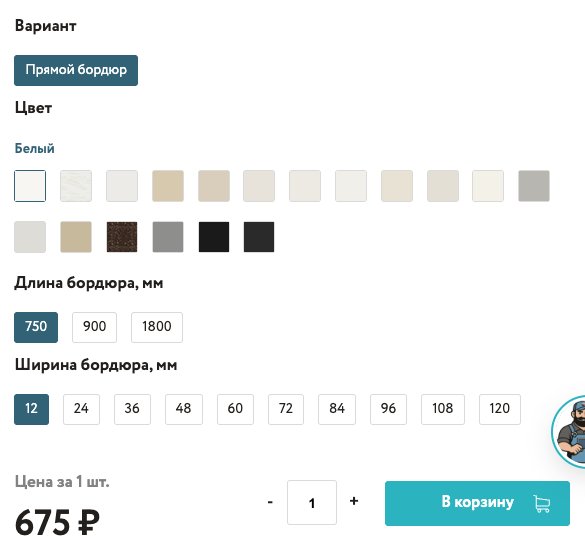Click the quantity input field
Viewport: 585px width, 540px height.
point(312,502)
